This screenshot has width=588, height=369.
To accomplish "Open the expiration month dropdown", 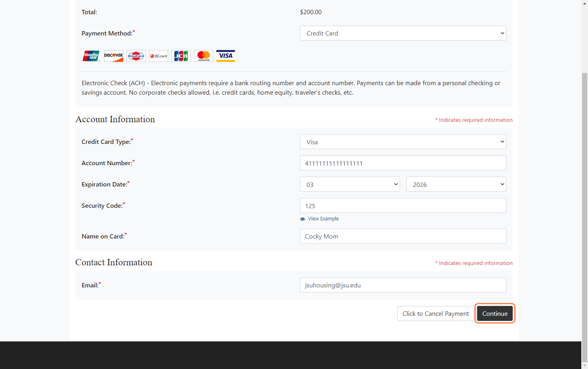I will [350, 184].
